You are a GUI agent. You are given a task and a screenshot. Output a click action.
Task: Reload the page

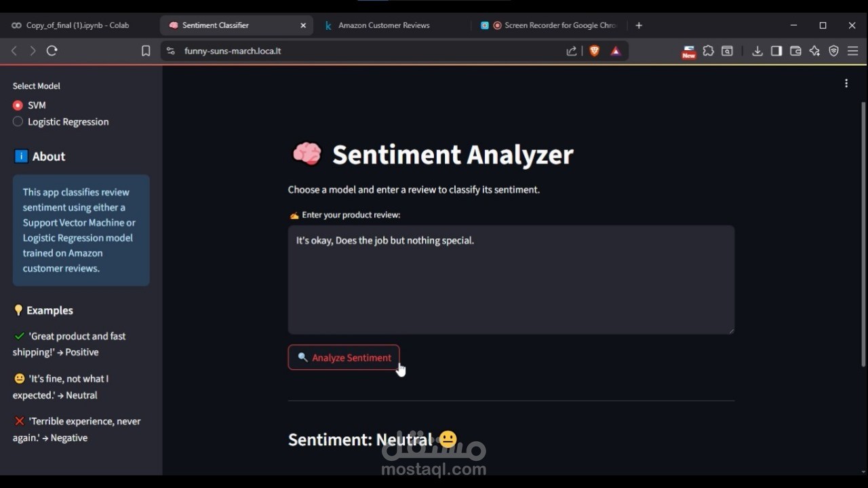(52, 51)
